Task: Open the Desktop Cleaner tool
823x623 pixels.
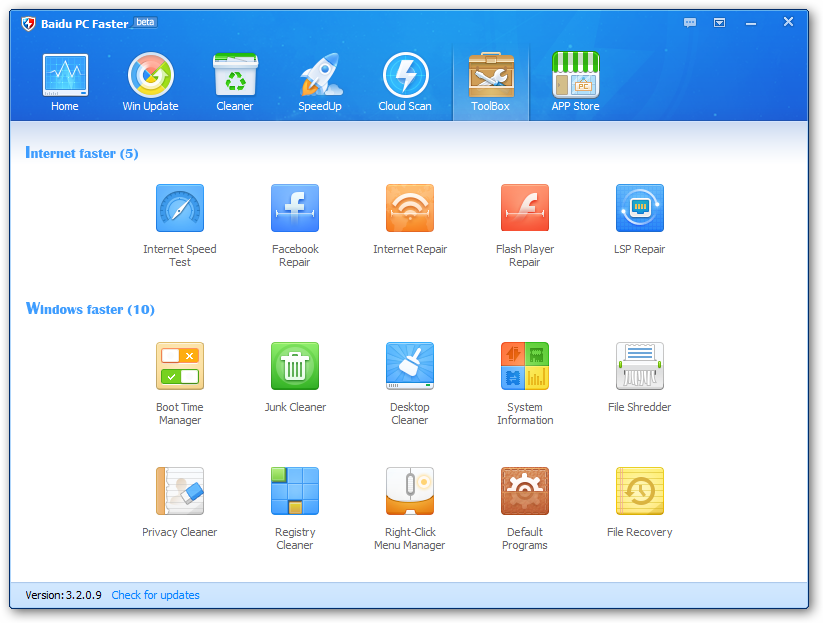Action: click(410, 384)
